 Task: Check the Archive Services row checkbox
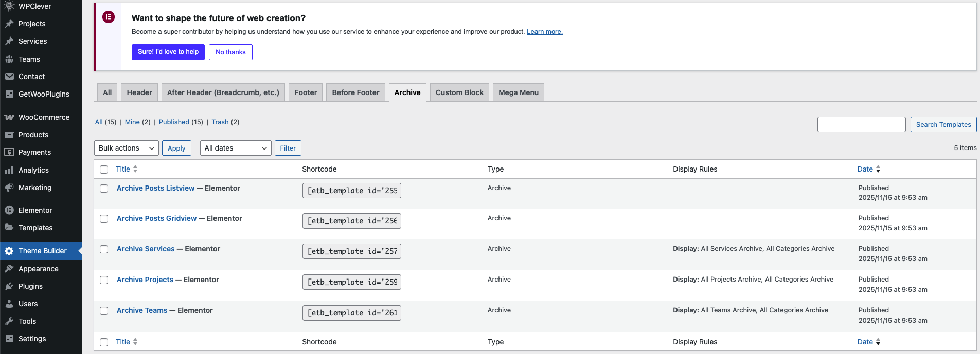coord(104,249)
